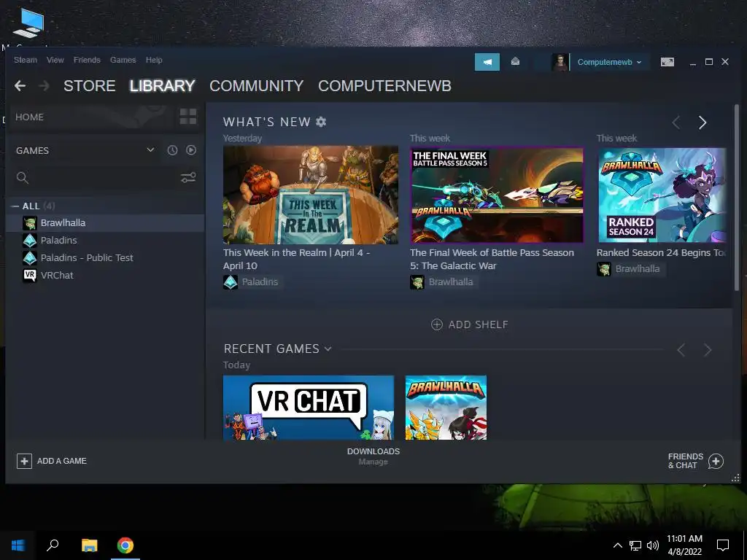Open the Games menu
This screenshot has width=747, height=560.
pyautogui.click(x=123, y=60)
